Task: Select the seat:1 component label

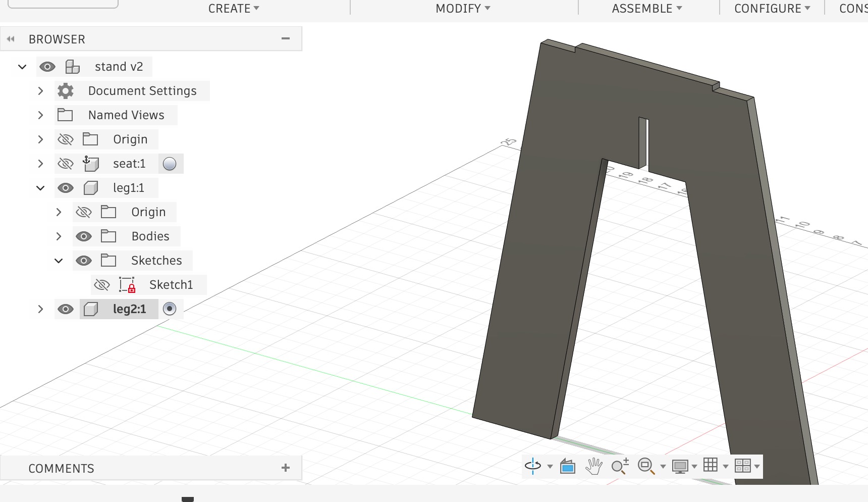Action: 129,164
